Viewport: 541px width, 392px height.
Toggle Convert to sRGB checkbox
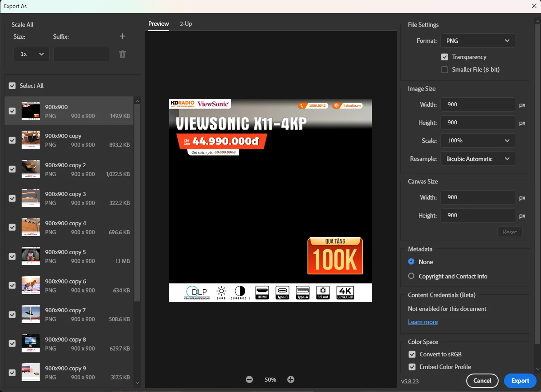pyautogui.click(x=412, y=354)
